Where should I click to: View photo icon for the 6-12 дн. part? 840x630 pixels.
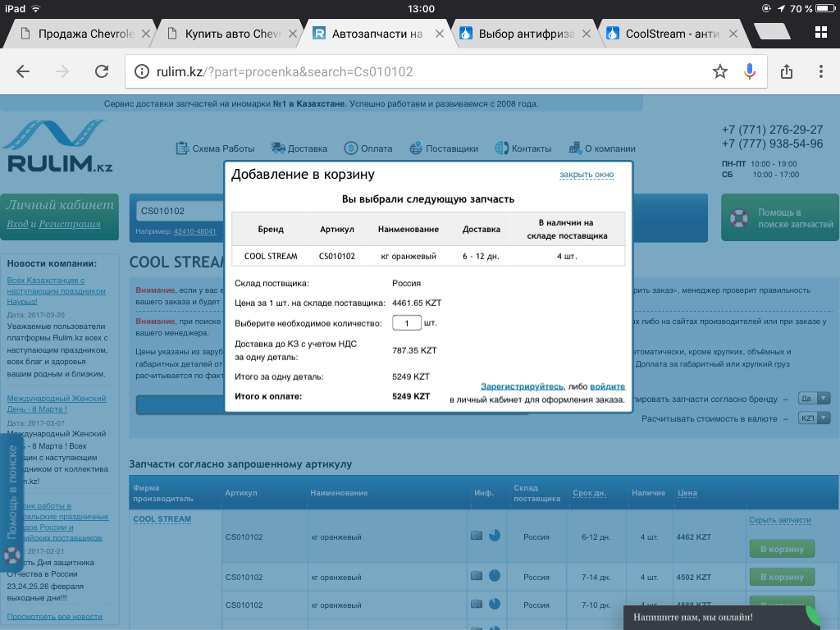click(x=477, y=536)
